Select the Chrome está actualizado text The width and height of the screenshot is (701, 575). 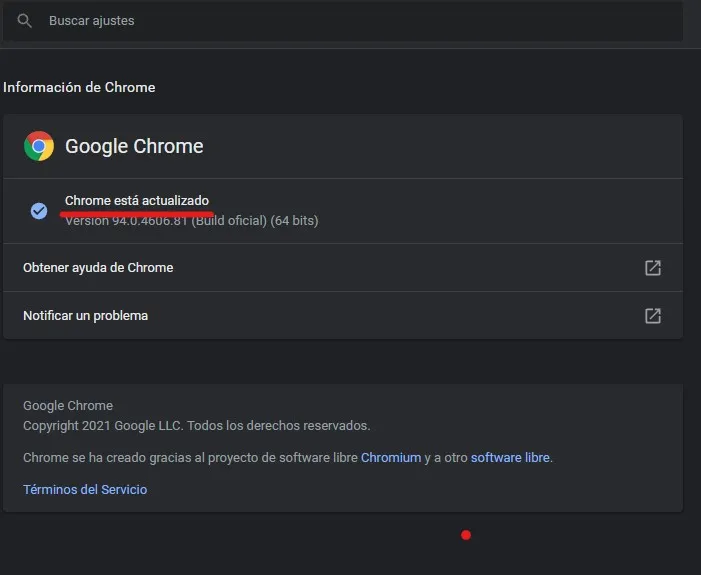(137, 201)
